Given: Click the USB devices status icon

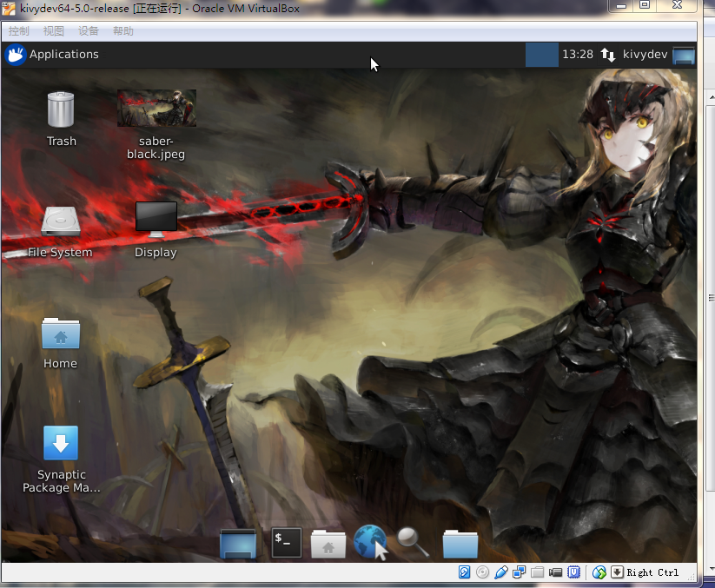Looking at the screenshot, I should click(500, 572).
